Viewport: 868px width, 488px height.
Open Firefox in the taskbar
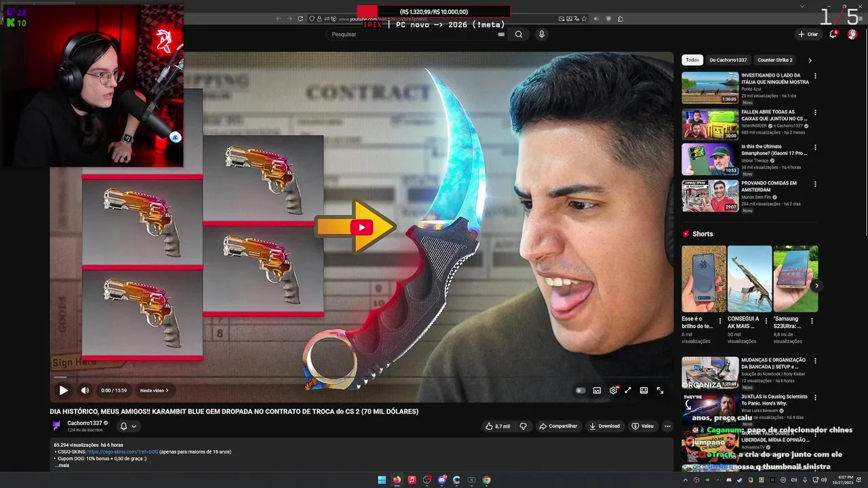click(397, 480)
